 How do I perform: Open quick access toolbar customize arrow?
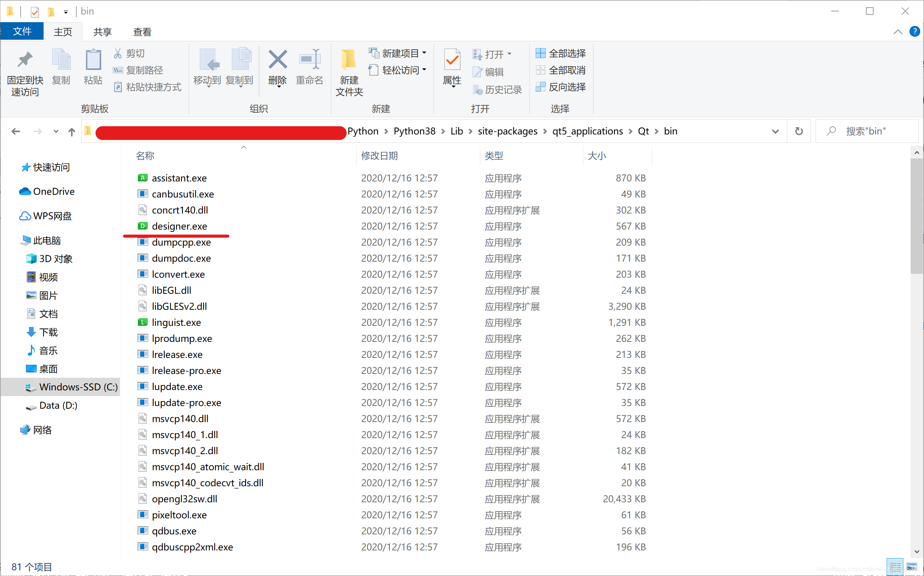tap(66, 12)
